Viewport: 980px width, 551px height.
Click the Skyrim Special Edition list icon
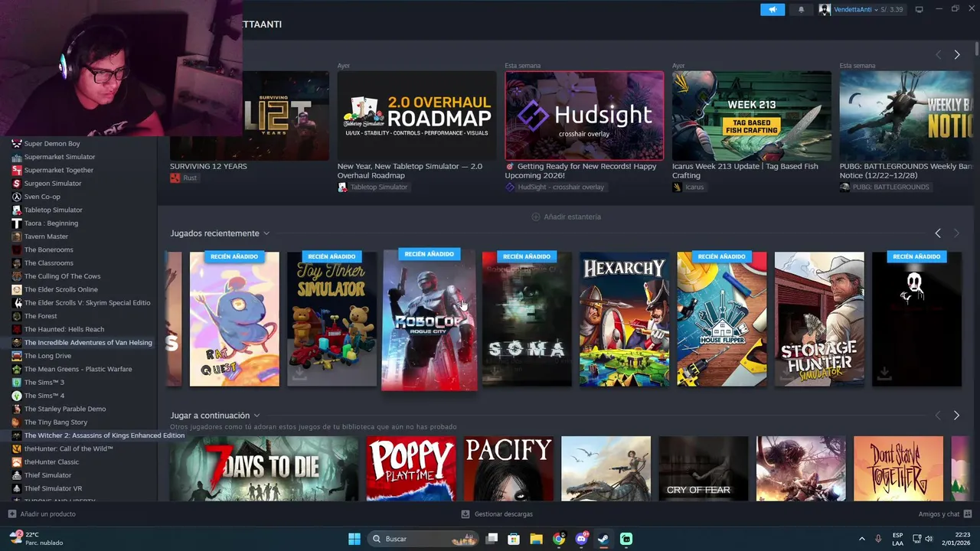(x=17, y=302)
